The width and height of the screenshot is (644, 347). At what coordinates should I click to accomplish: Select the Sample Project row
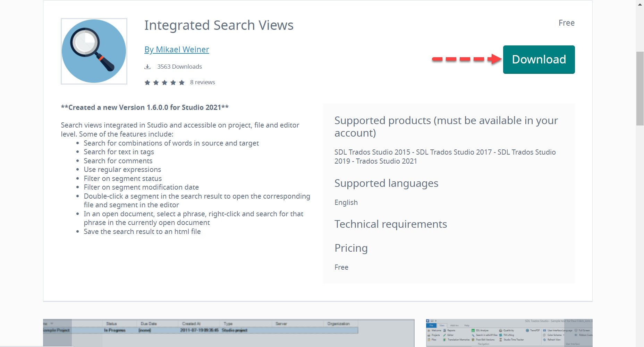(56, 330)
